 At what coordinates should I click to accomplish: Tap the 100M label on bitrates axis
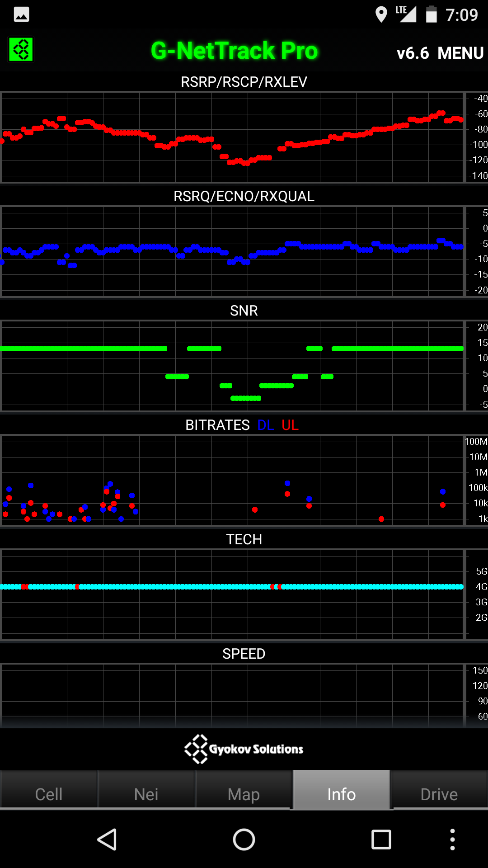pos(476,442)
